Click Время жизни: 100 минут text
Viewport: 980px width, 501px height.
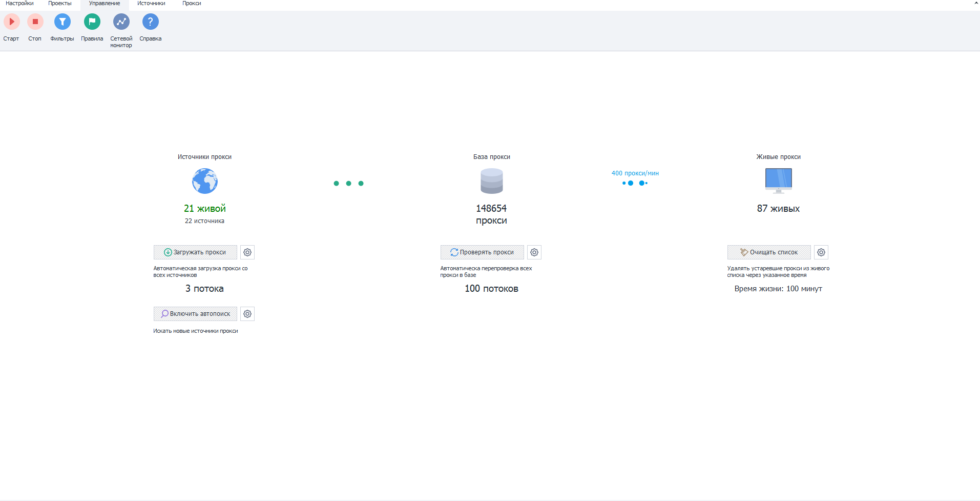[778, 289]
